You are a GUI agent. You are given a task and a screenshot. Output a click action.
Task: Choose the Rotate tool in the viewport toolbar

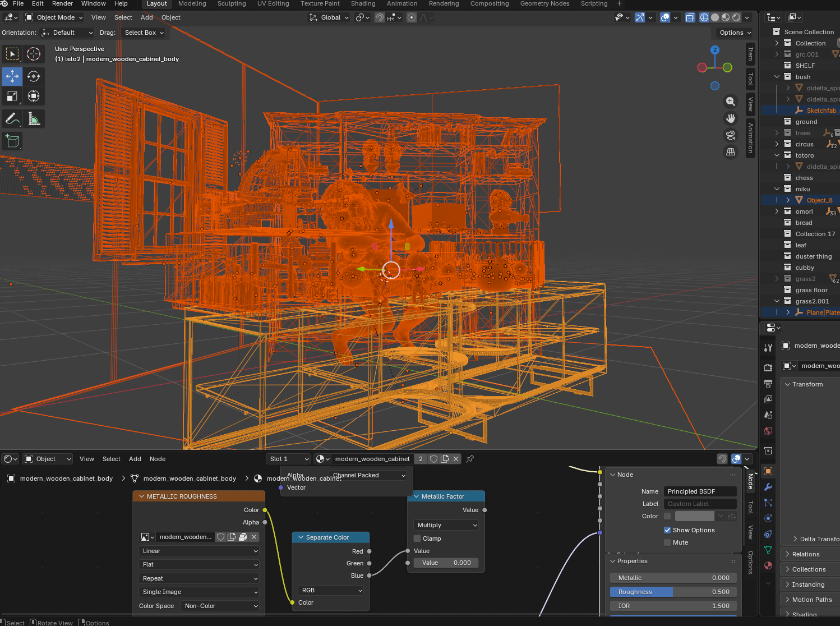click(x=34, y=76)
